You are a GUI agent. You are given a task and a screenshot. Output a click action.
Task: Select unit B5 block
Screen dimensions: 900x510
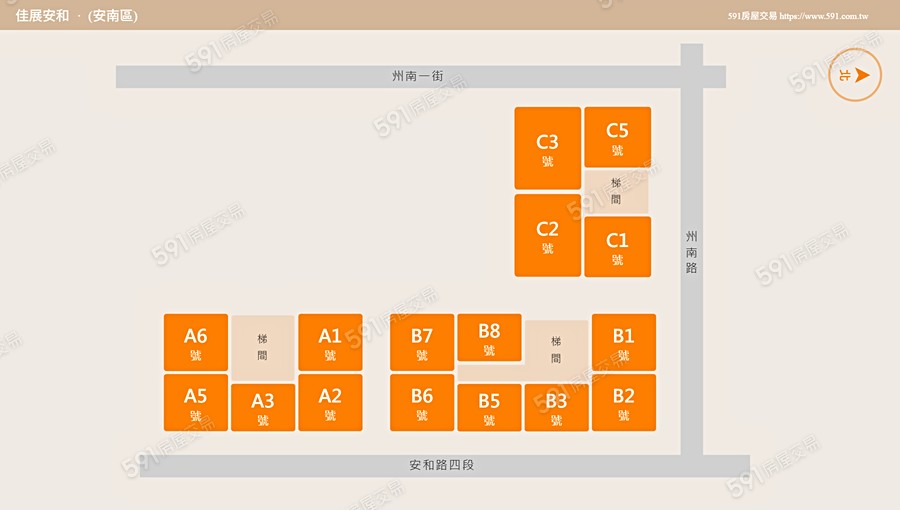point(489,407)
